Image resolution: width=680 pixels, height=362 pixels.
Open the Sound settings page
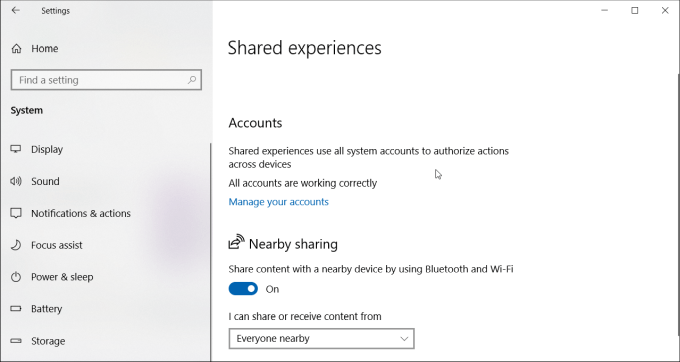pos(45,181)
